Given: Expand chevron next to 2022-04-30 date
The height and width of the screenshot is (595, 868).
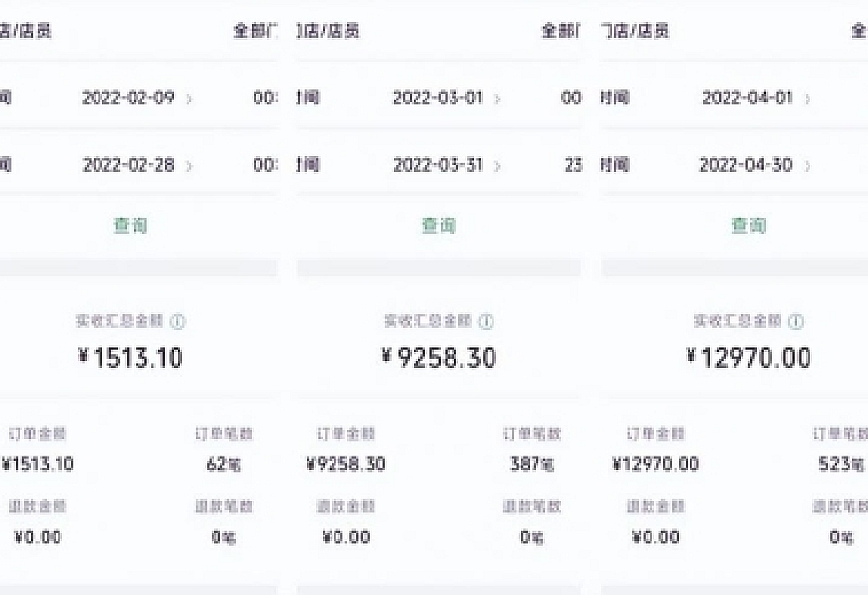Looking at the screenshot, I should pyautogui.click(x=808, y=165).
